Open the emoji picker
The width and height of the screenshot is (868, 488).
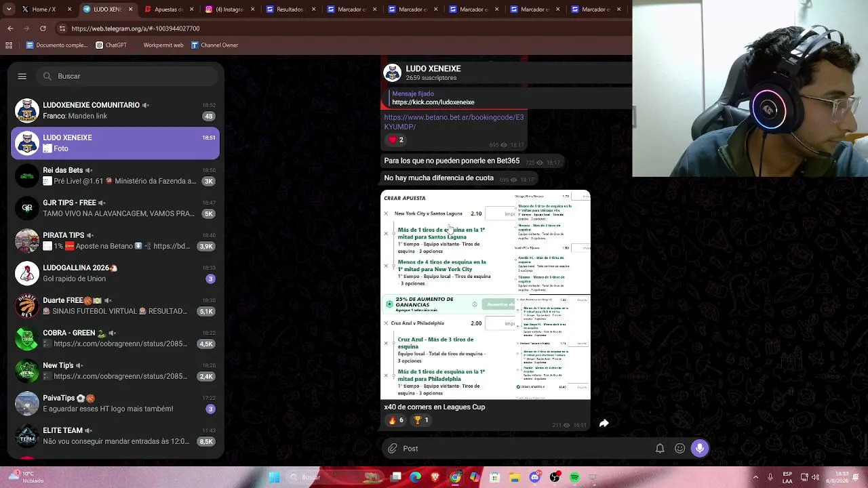(x=679, y=449)
